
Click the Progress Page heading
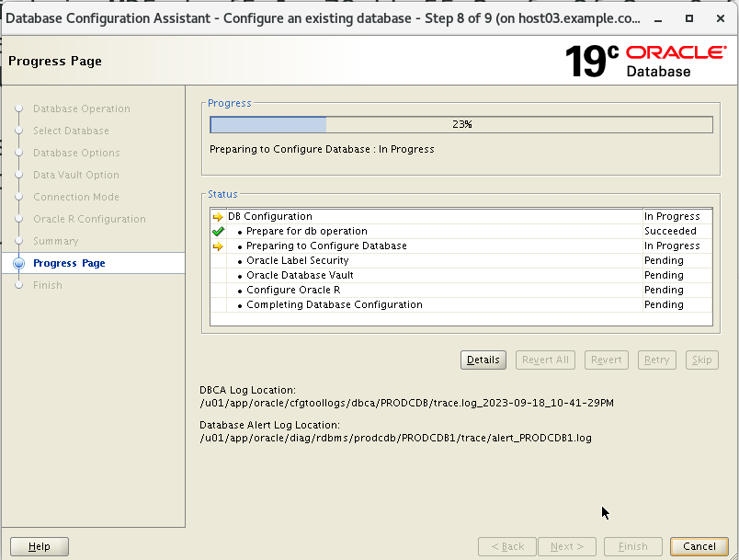55,62
